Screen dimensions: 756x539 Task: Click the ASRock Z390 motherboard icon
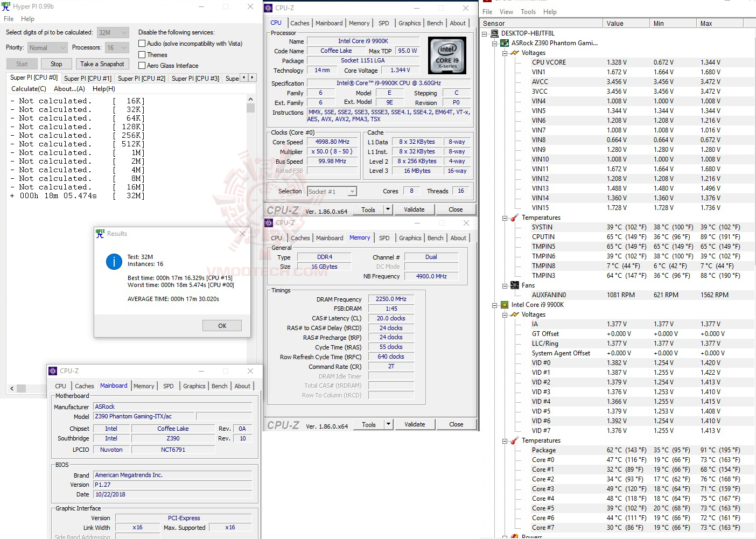pyautogui.click(x=505, y=43)
